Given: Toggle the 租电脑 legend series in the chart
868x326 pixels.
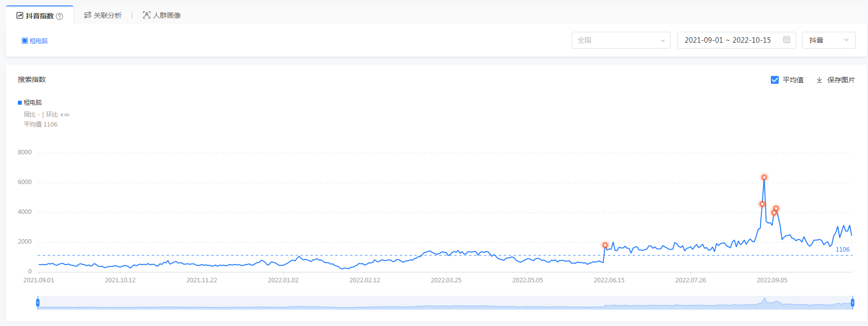Looking at the screenshot, I should pyautogui.click(x=30, y=103).
